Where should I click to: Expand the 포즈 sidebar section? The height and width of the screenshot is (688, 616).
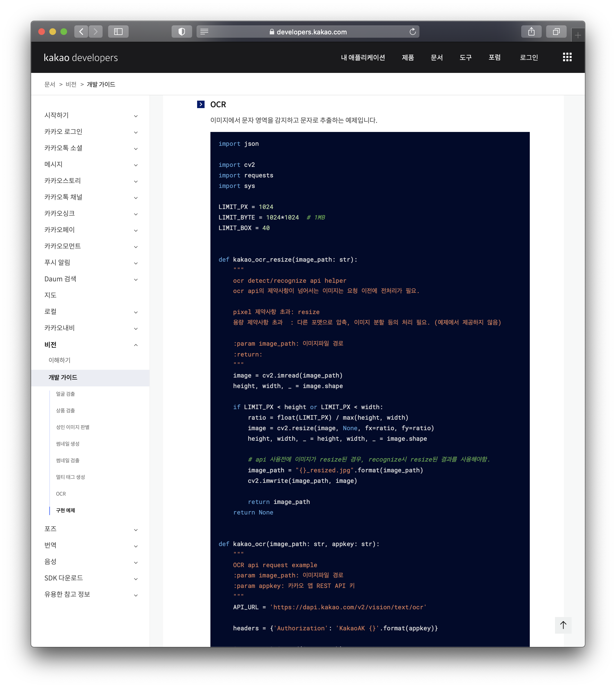pyautogui.click(x=91, y=529)
